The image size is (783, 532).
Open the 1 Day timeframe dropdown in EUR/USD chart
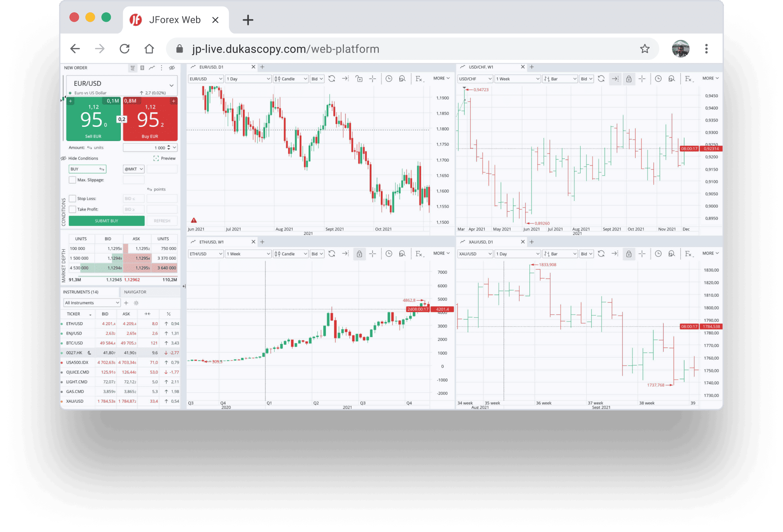pos(248,79)
